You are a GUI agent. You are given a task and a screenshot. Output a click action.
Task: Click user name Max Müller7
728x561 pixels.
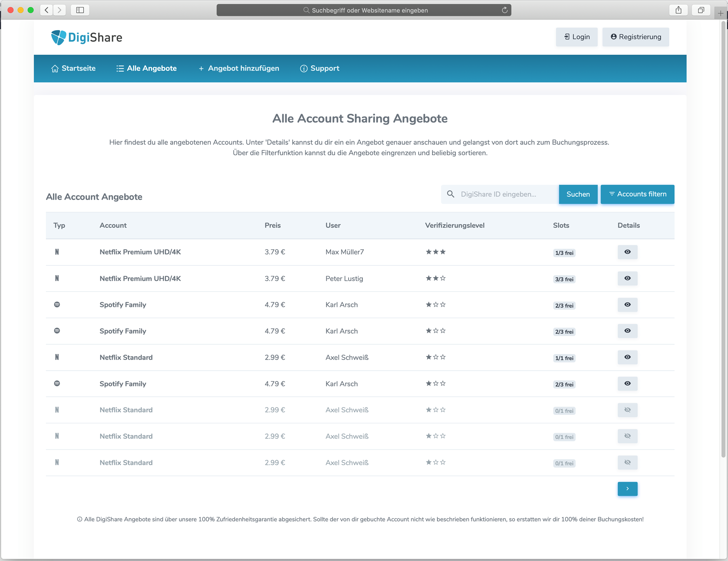pos(344,252)
